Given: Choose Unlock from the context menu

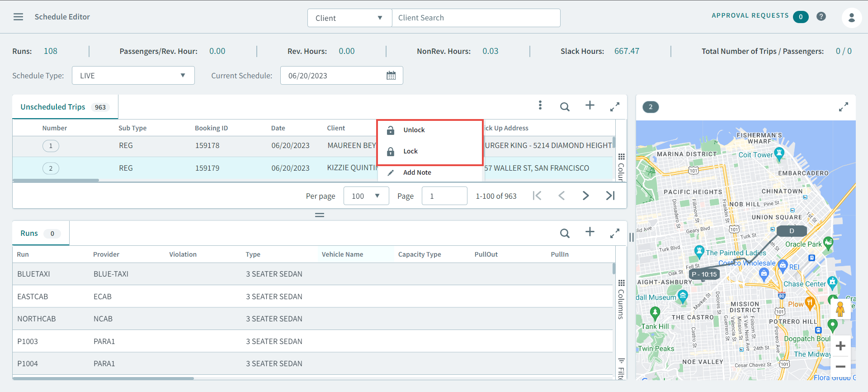Looking at the screenshot, I should (x=429, y=130).
